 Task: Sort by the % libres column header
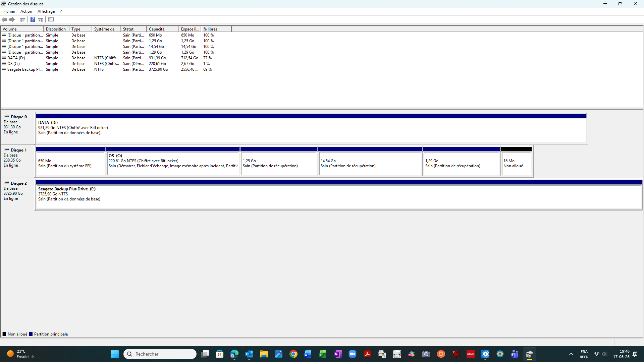coord(216,29)
